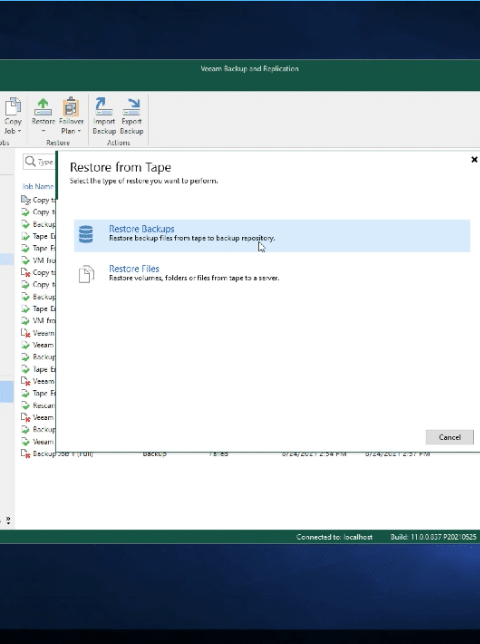
Task: Click Export Backup in the ribbon
Action: [x=131, y=116]
